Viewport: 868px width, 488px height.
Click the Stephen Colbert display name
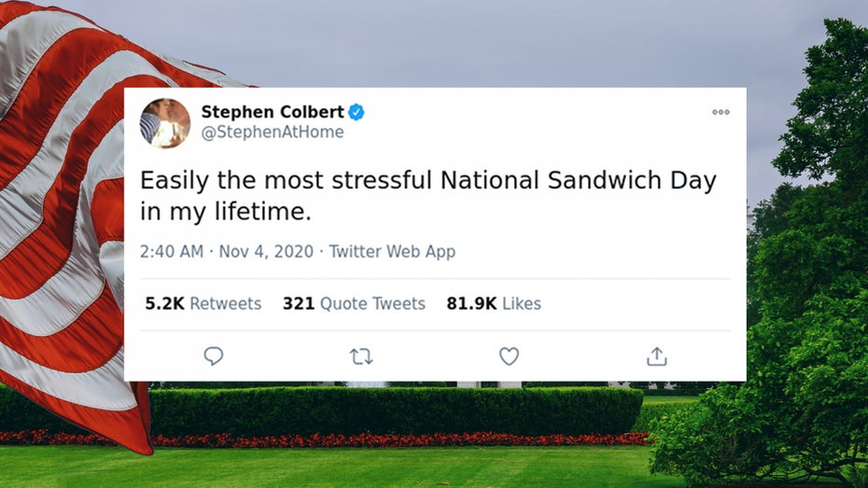coord(272,113)
